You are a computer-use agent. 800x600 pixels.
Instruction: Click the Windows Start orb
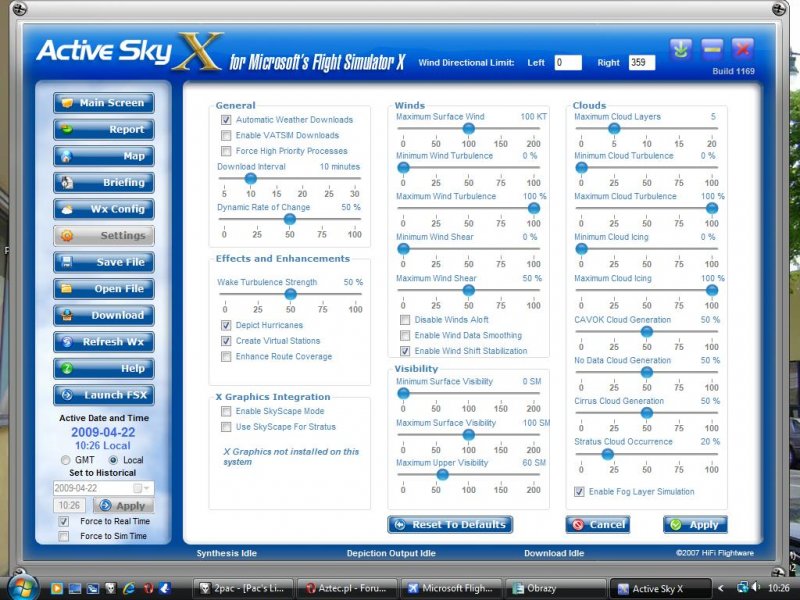(20, 587)
